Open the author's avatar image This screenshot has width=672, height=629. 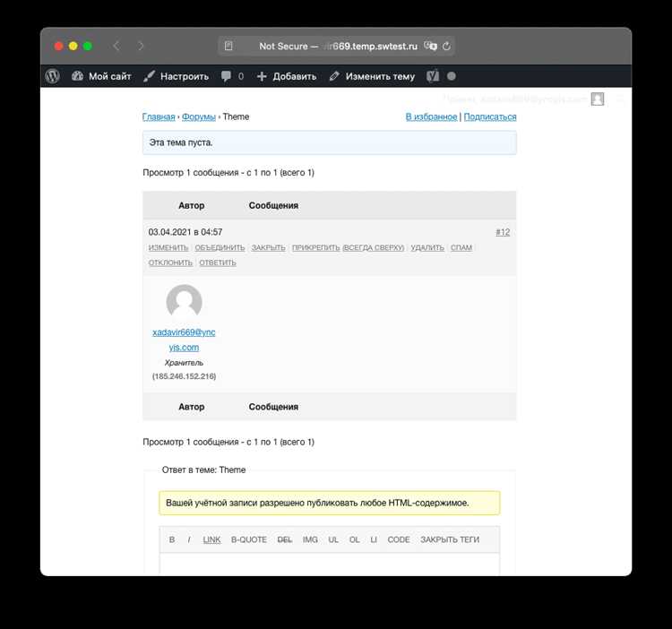[184, 302]
